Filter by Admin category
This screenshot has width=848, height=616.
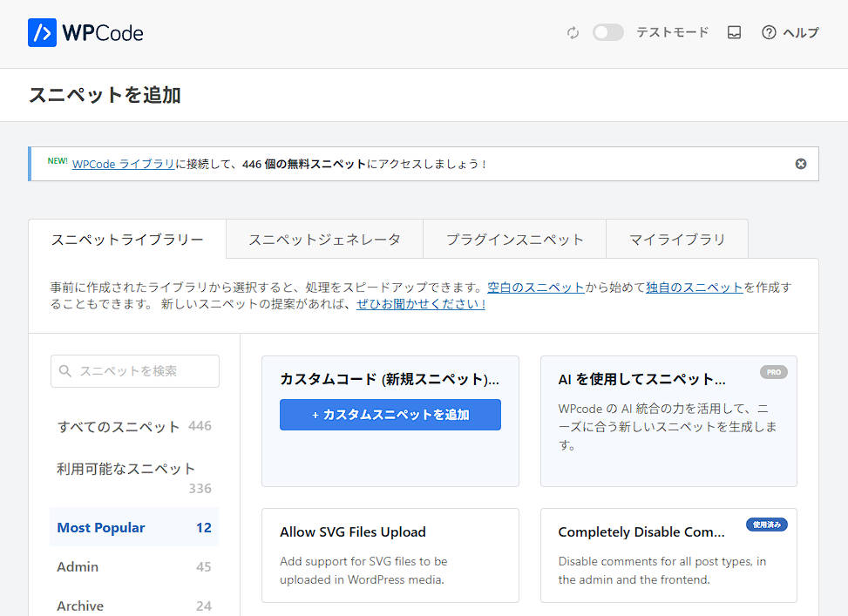pos(78,567)
